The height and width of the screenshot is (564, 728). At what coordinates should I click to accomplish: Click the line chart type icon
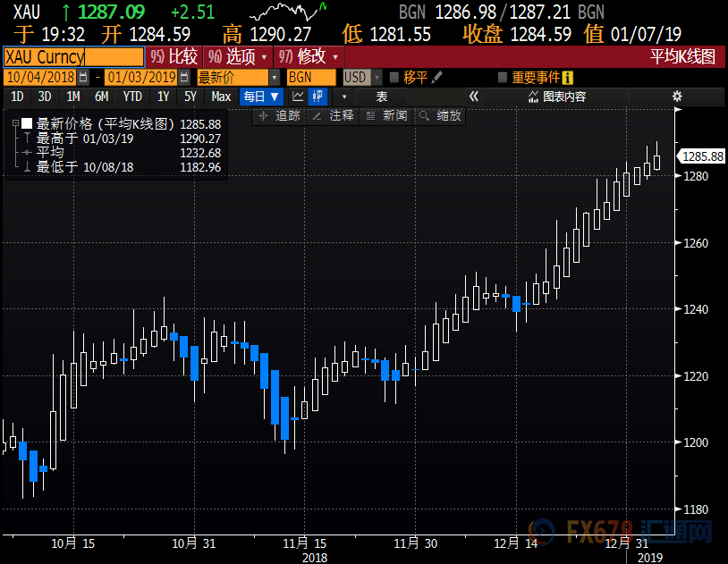[x=299, y=97]
